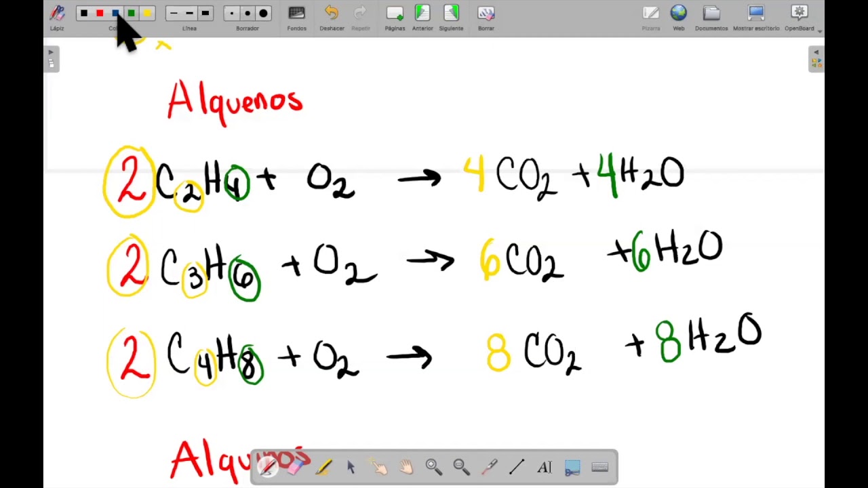868x488 pixels.
Task: Choose the black pen color
Action: click(83, 13)
